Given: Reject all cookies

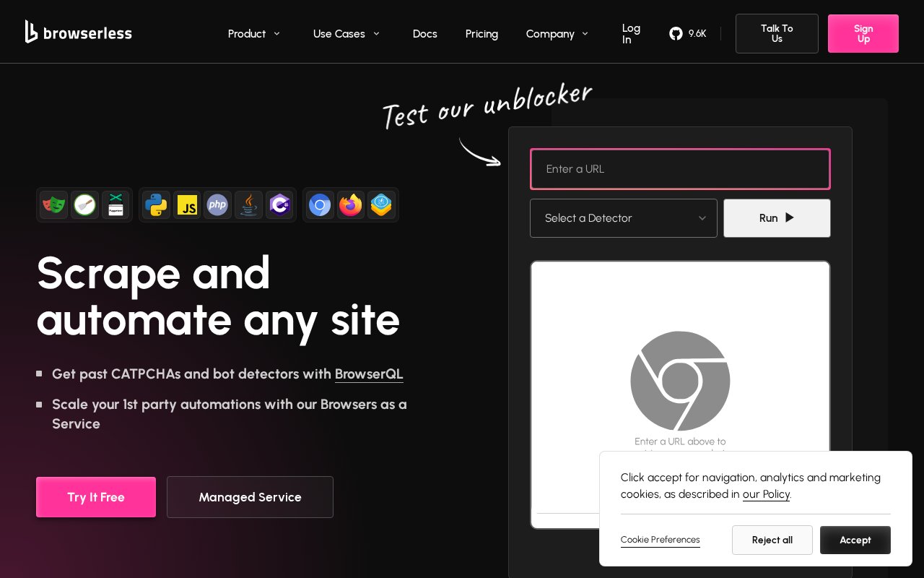Looking at the screenshot, I should tap(772, 540).
